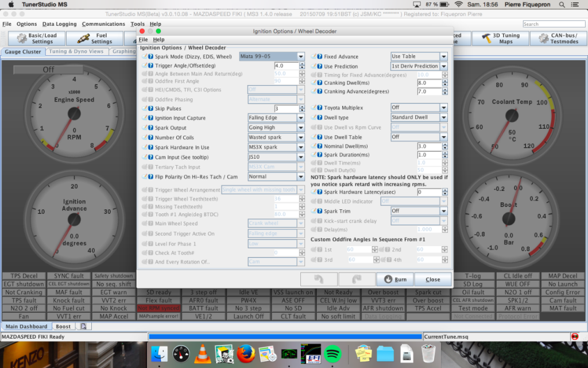Open Communications menu in main window
Image resolution: width=588 pixels, height=368 pixels.
(103, 24)
